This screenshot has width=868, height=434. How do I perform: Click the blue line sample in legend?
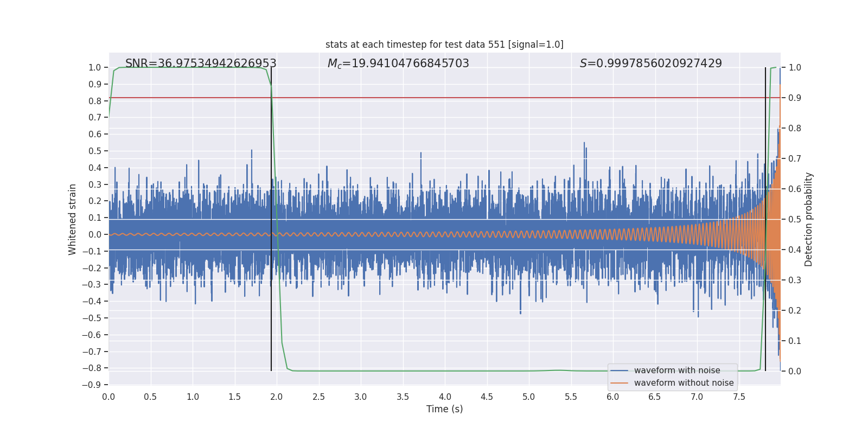619,371
